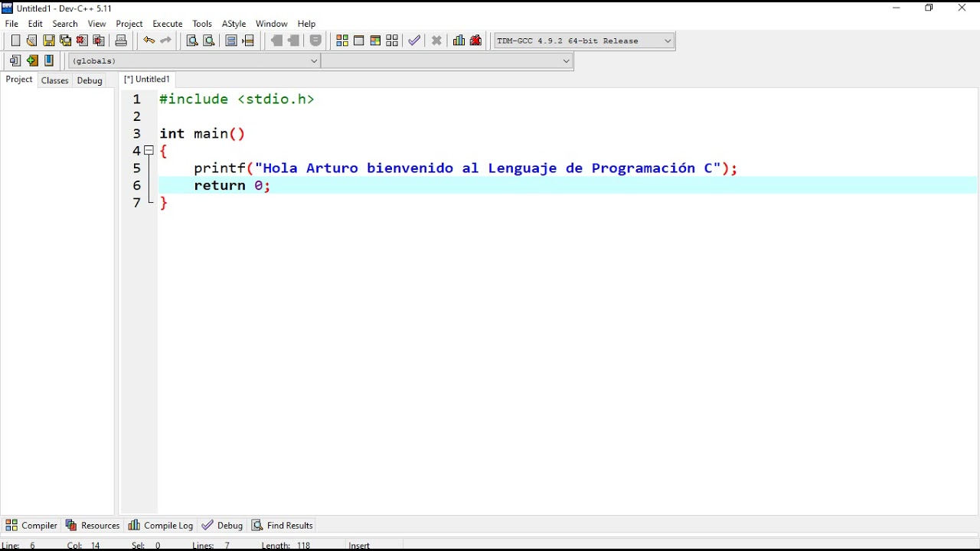Image resolution: width=980 pixels, height=551 pixels.
Task: Click the Redo arrow icon
Action: 166,41
